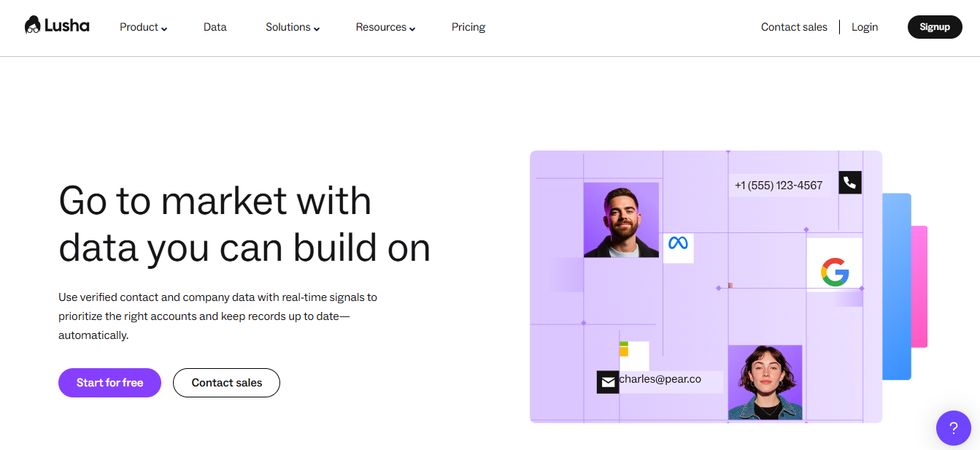Viewport: 980px width, 450px height.
Task: Open the Pricing page
Action: [468, 27]
